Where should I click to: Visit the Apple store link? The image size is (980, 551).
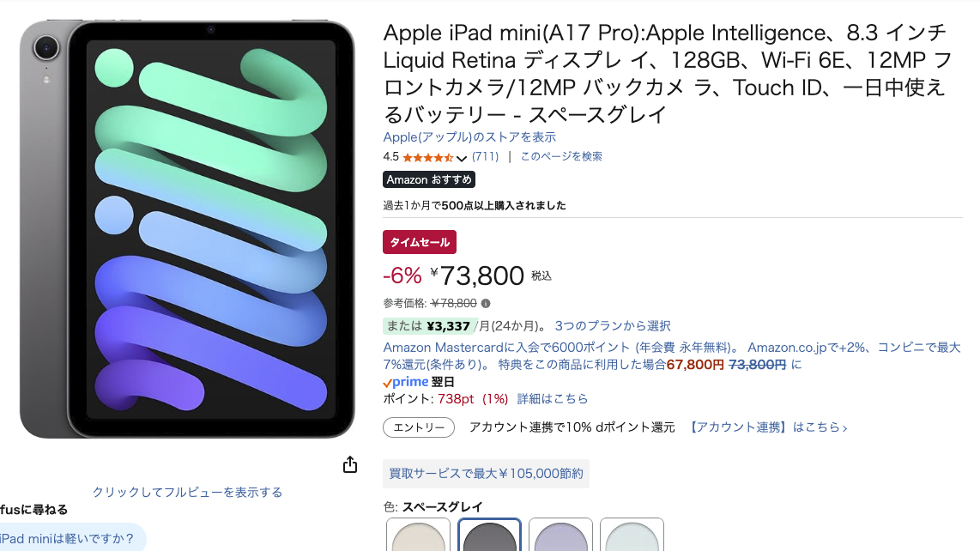[469, 137]
